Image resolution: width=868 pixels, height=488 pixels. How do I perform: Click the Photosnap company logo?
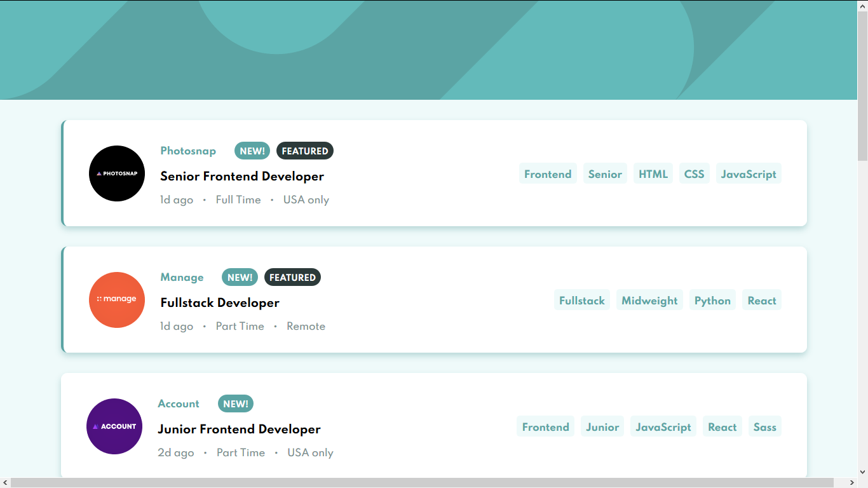[117, 173]
